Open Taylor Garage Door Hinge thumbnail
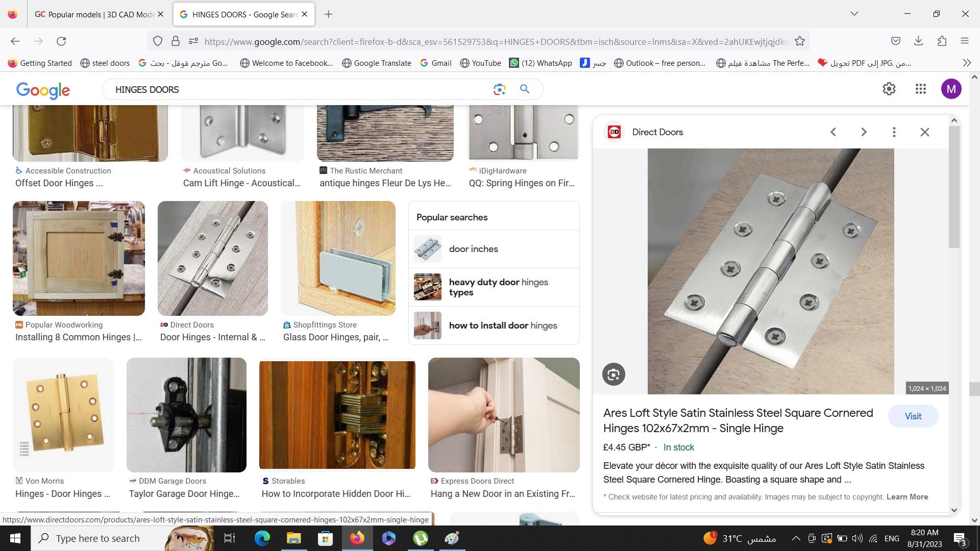The image size is (980, 551). coord(186,415)
